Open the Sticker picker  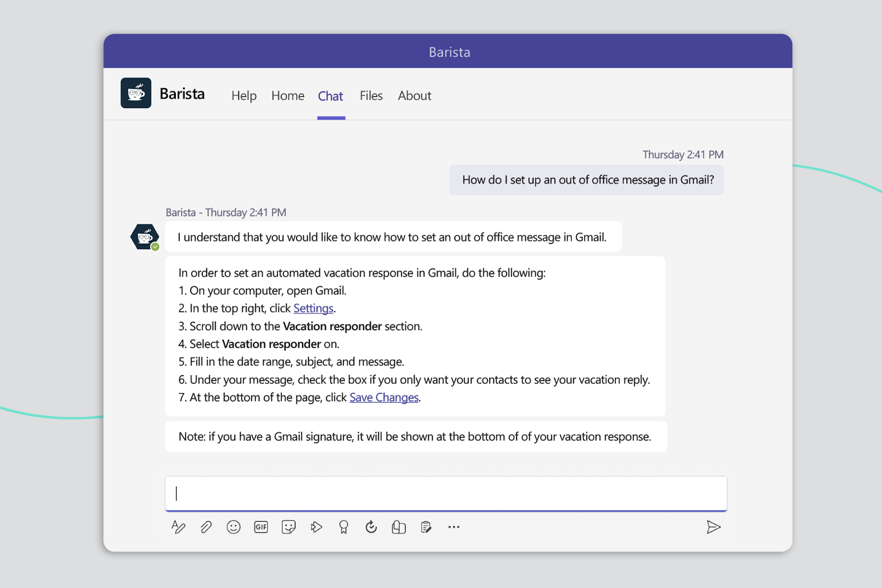(288, 527)
